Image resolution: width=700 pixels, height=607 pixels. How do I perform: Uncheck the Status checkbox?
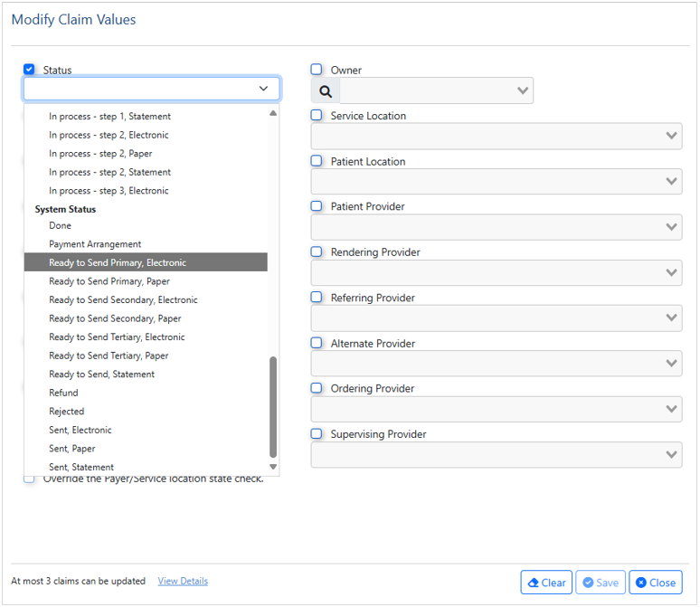point(29,70)
